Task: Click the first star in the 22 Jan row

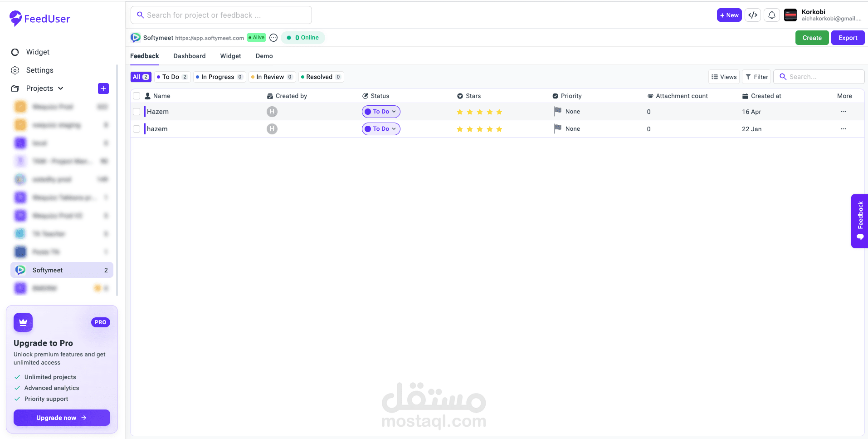Action: coord(460,129)
